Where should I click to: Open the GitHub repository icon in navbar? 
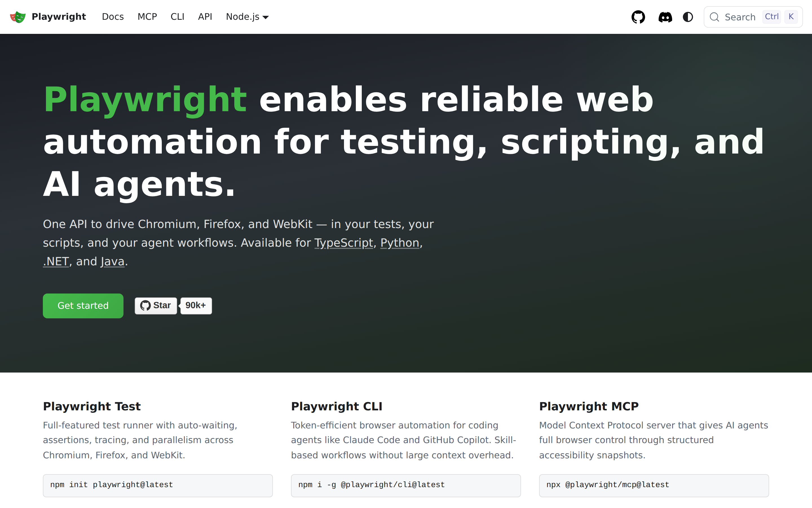point(638,17)
